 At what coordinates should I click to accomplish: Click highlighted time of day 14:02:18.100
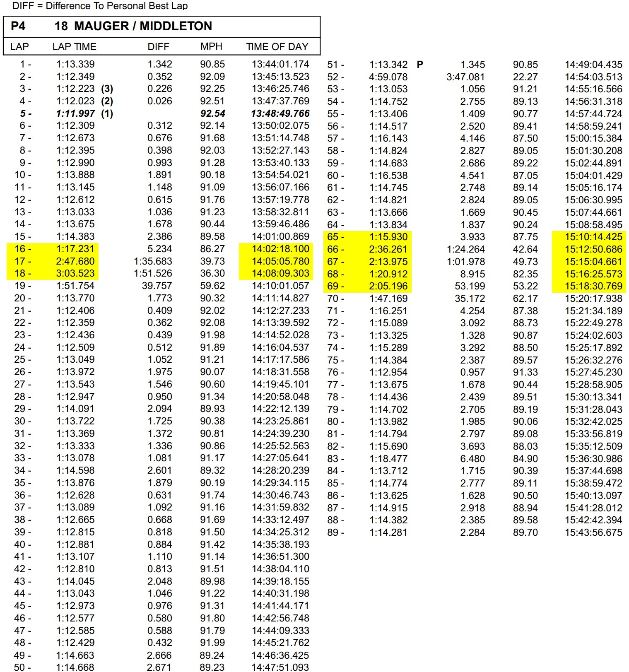[280, 249]
